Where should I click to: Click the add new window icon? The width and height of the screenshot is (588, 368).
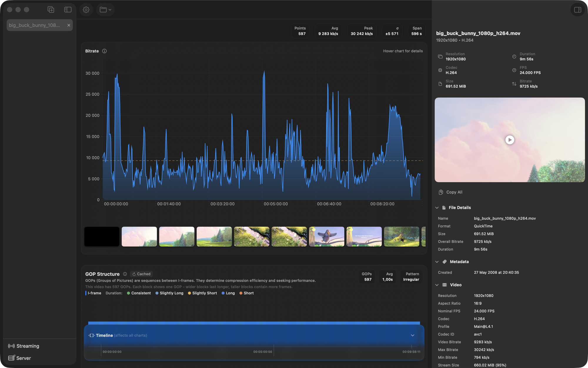pyautogui.click(x=51, y=10)
